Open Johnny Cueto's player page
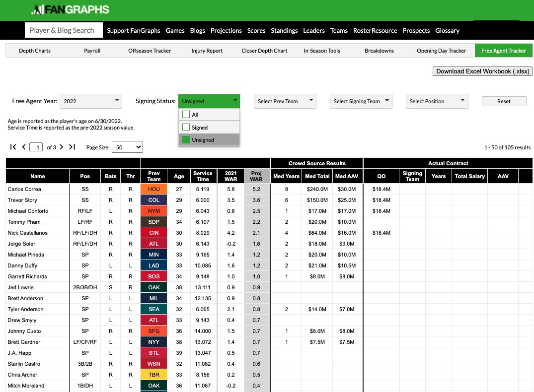This screenshot has width=534, height=392. (x=24, y=331)
